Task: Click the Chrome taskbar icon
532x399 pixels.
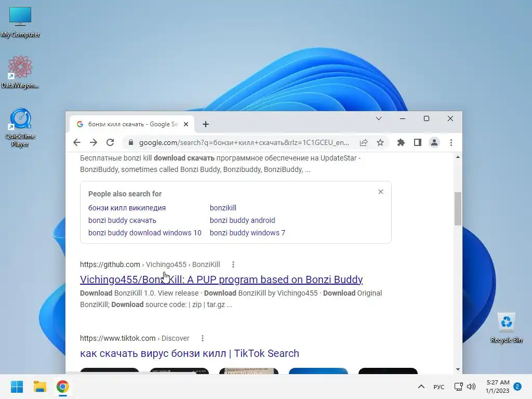Action: tap(63, 387)
